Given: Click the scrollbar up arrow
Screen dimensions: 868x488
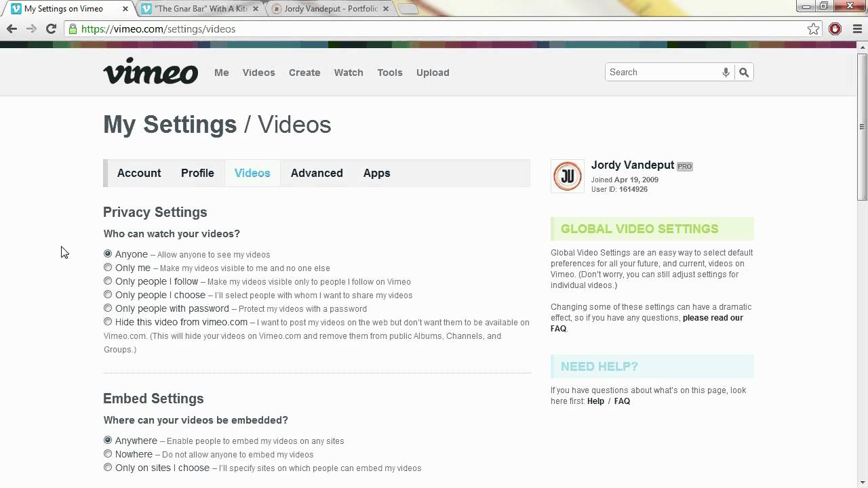Looking at the screenshot, I should [863, 46].
